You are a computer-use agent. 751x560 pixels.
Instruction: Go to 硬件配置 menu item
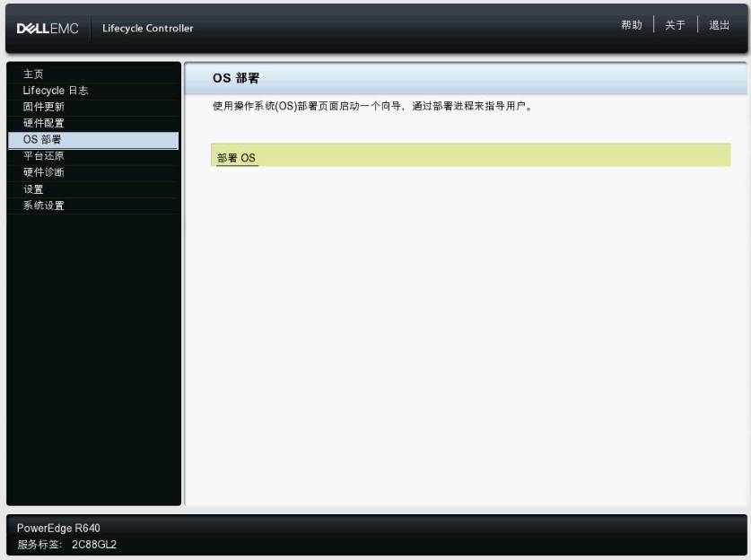point(44,123)
